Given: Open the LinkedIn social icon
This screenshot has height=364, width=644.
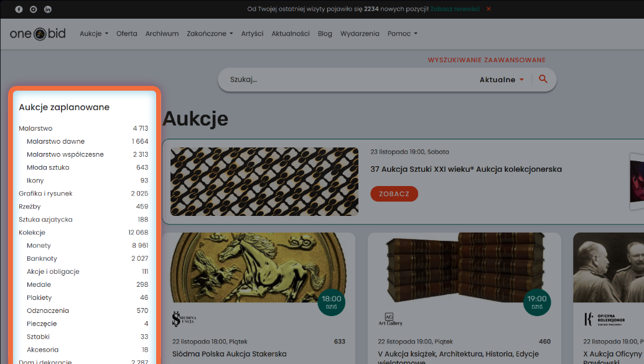Looking at the screenshot, I should (48, 9).
